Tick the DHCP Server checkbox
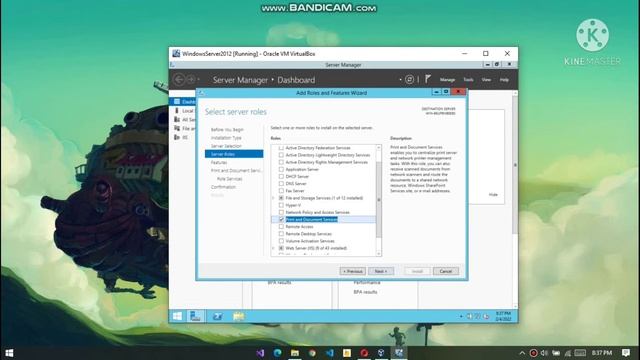The image size is (640, 360). [281, 176]
